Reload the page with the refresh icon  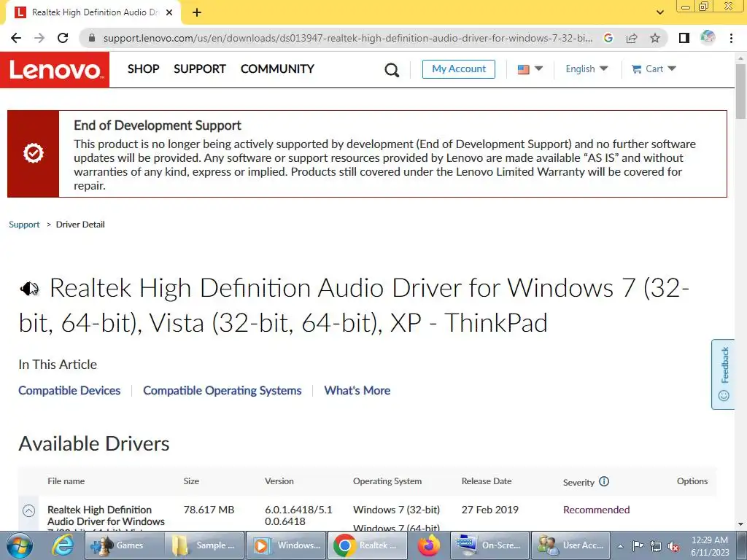click(63, 38)
